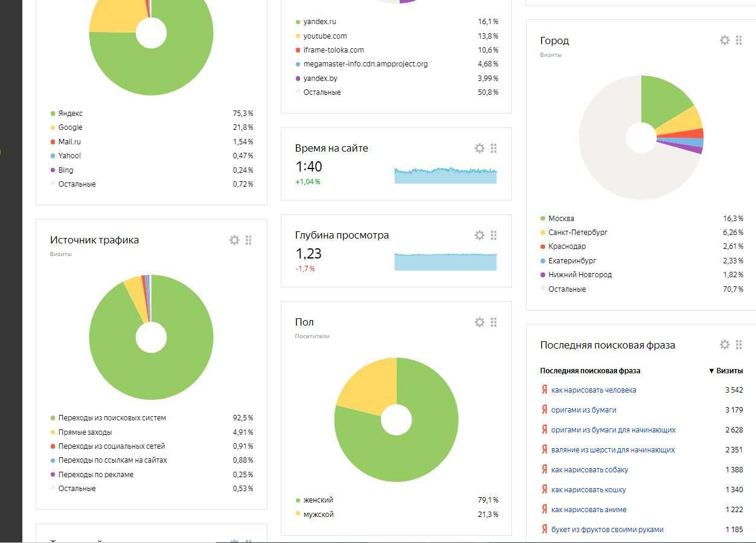Open search phrase оригами из бумаги
The image size is (756, 543).
584,410
